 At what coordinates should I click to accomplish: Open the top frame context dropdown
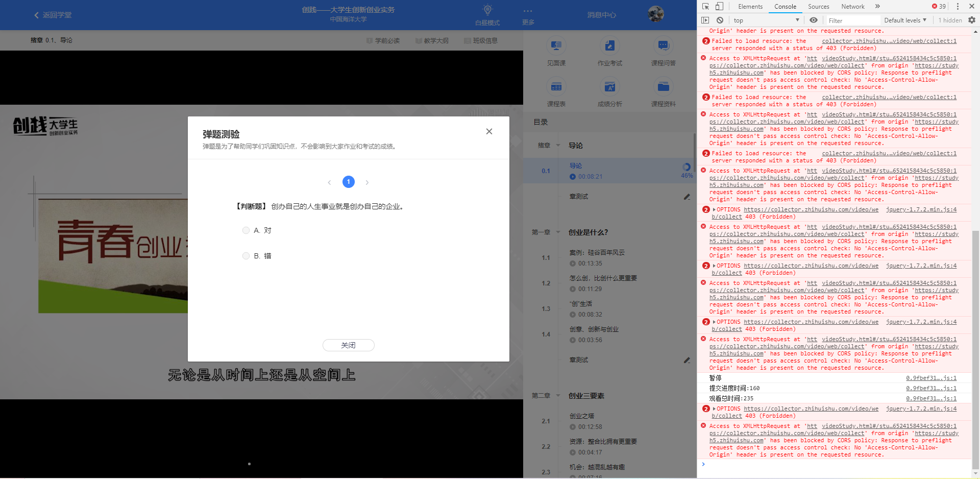766,20
